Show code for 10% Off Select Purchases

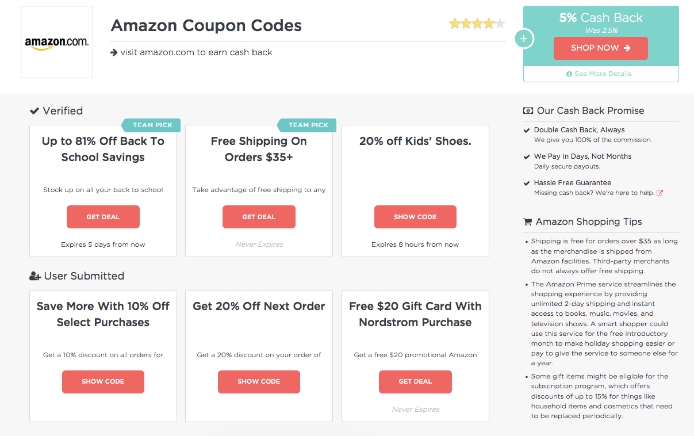[103, 382]
